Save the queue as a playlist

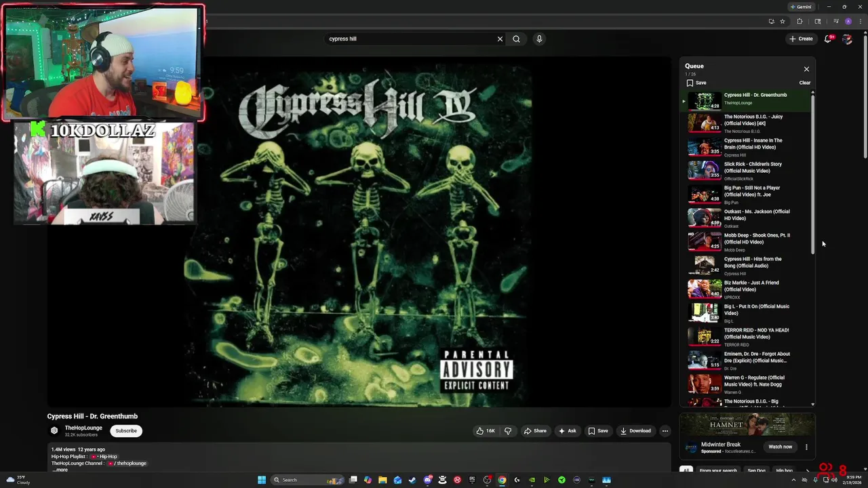click(696, 83)
